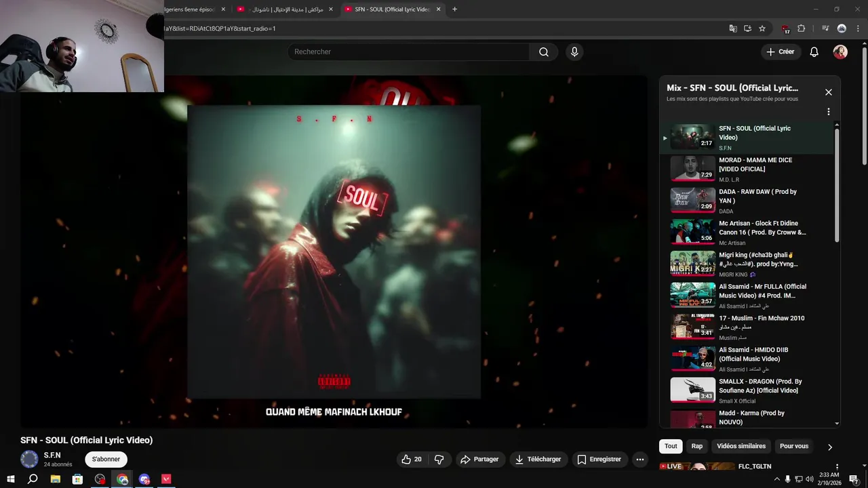Click the currently playing SFN - SOUL playlist row
This screenshot has width=868, height=488.
click(x=746, y=138)
